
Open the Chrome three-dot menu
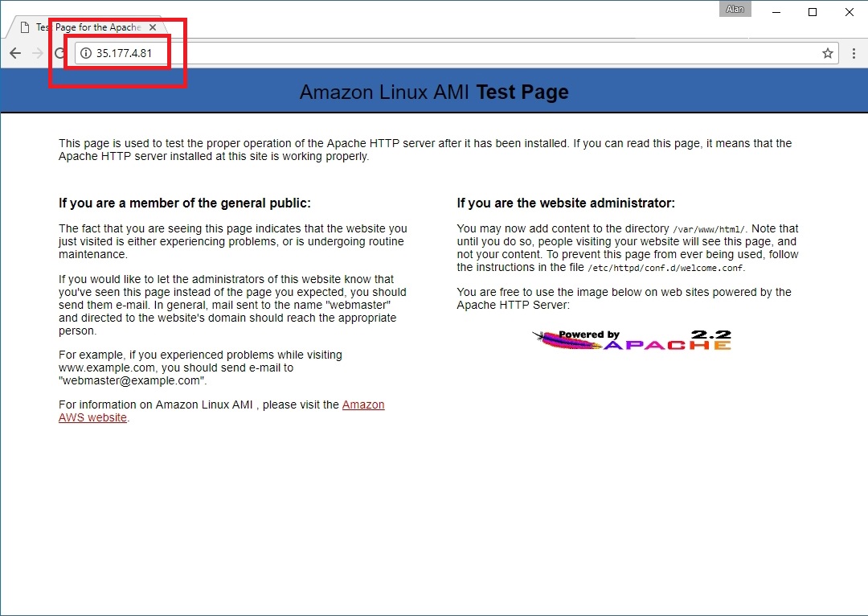click(854, 53)
